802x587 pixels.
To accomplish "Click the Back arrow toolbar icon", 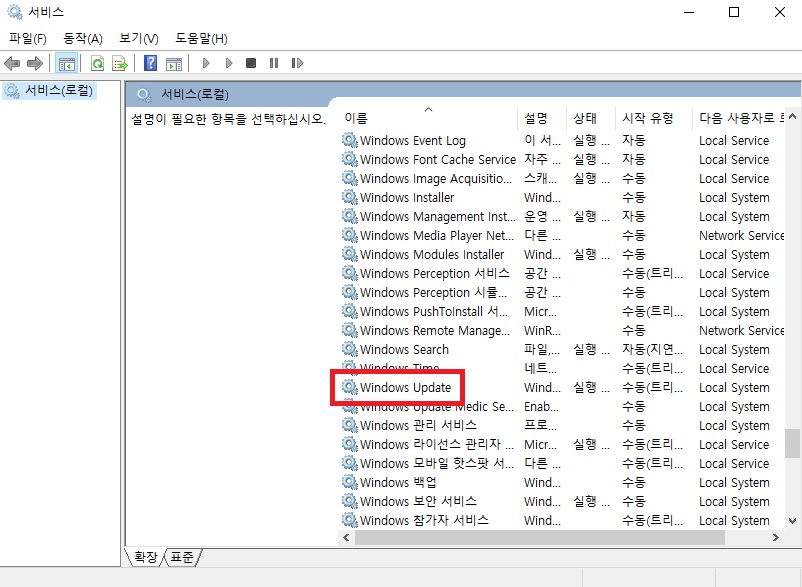I will (12, 63).
